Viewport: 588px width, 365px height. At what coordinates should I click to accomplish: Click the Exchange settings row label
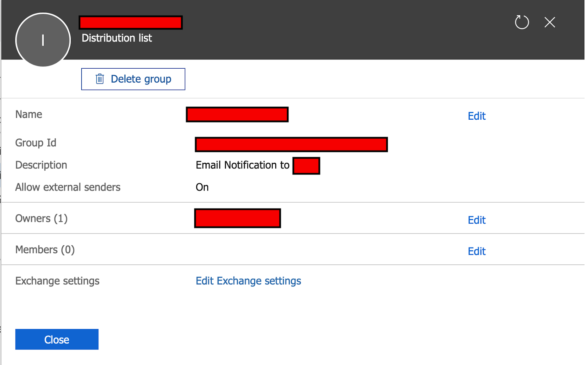[57, 281]
